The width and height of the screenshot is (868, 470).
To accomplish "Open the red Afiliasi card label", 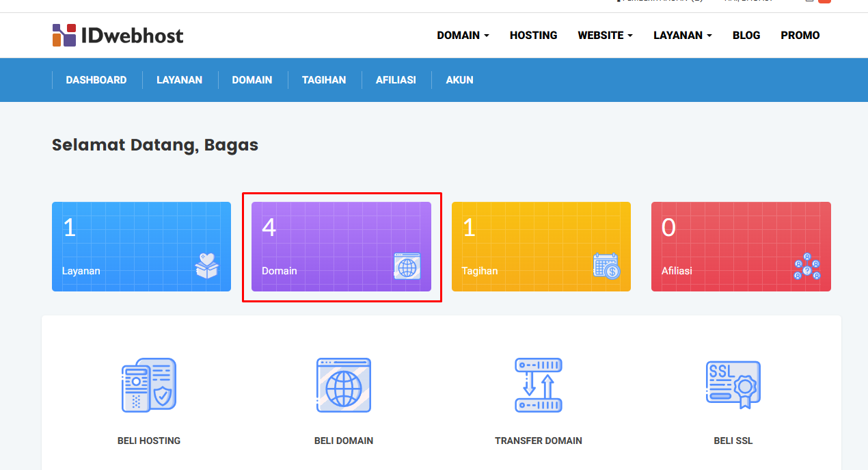I will point(677,271).
